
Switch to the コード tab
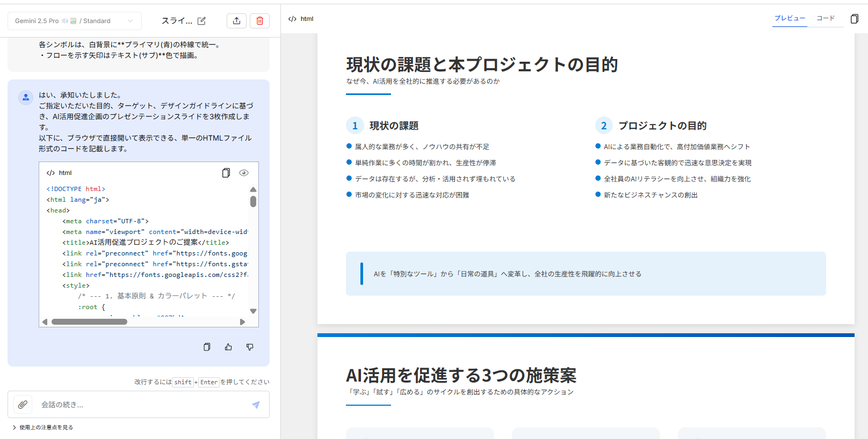click(x=826, y=18)
